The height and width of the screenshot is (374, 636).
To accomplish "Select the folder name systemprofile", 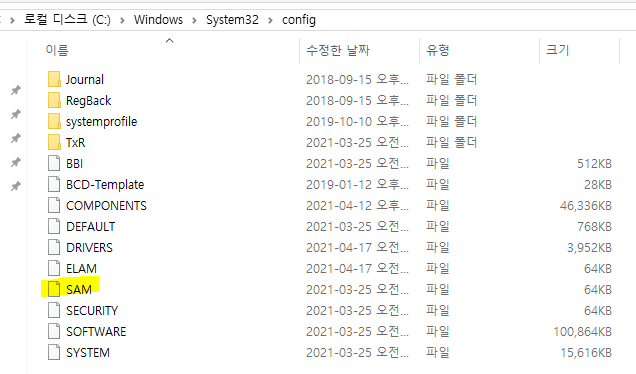I will point(101,121).
